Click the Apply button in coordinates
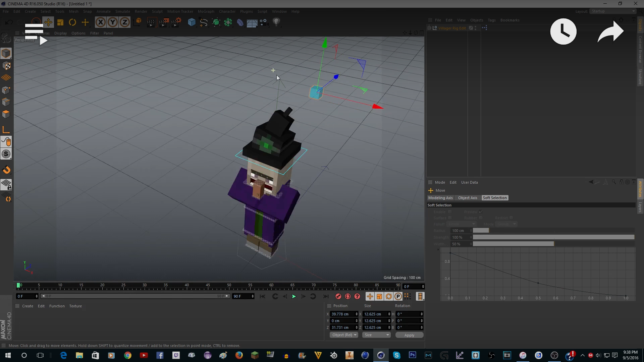This screenshot has height=362, width=644. (409, 335)
